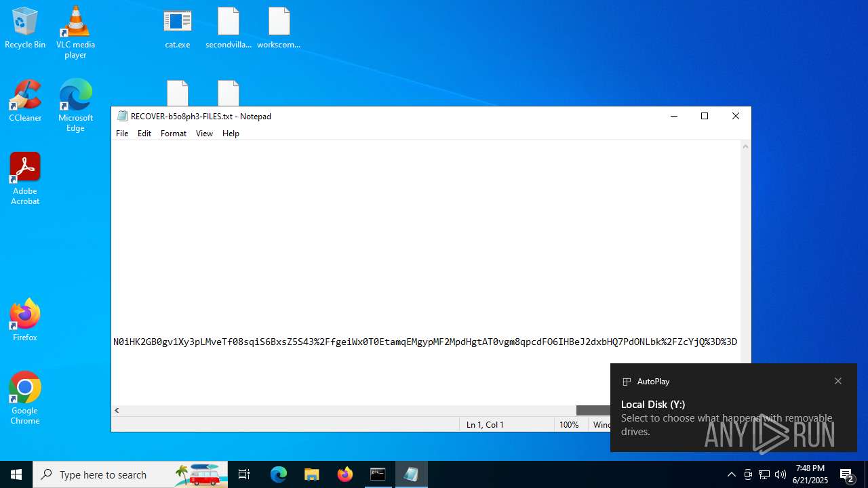
Task: Open the Format menu in Notepad
Action: coord(174,134)
